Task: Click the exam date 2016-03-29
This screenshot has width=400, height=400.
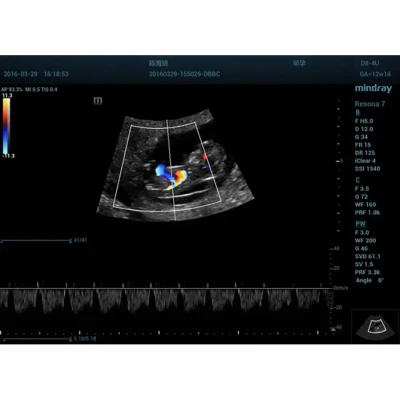Action: [x=20, y=74]
